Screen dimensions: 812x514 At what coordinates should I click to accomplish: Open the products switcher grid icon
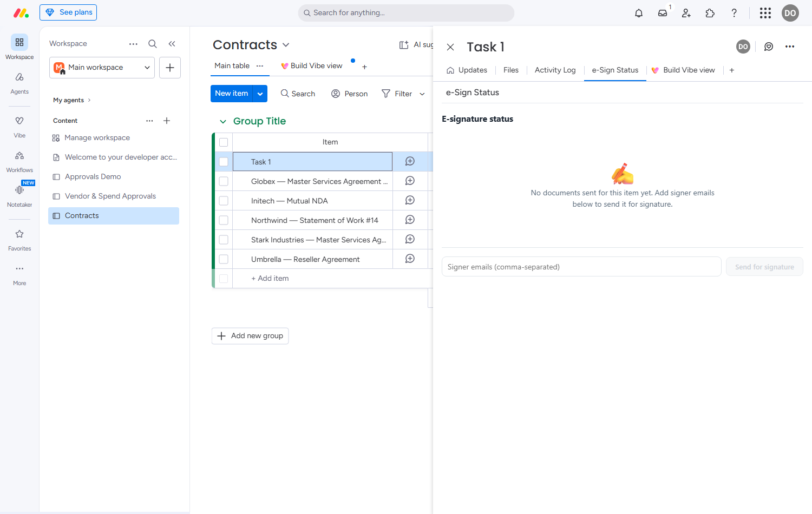coord(765,13)
